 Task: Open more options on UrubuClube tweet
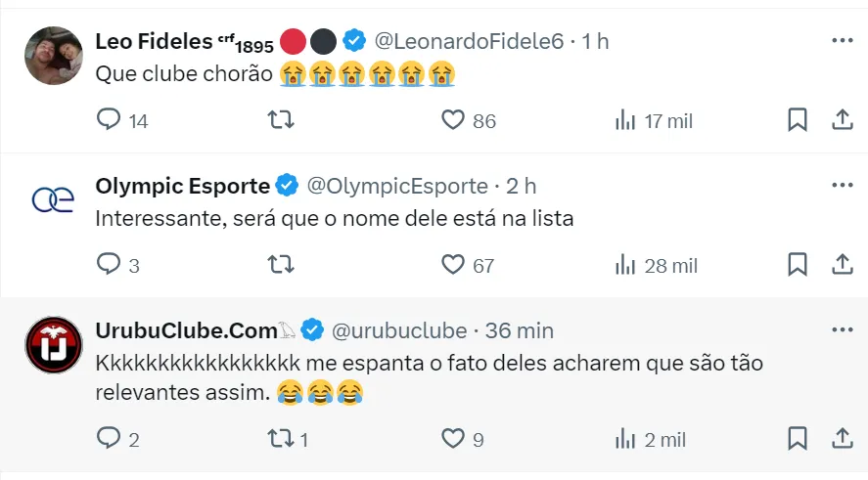click(x=842, y=330)
